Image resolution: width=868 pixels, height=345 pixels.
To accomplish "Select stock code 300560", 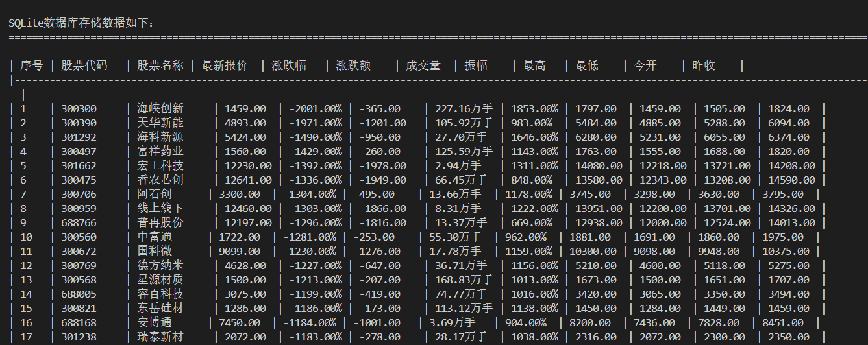I will [x=79, y=237].
